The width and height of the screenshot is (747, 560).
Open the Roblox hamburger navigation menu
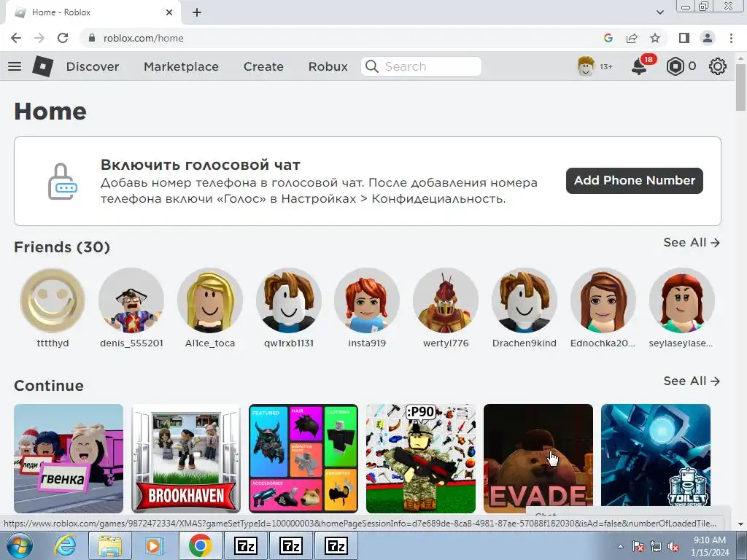click(15, 66)
